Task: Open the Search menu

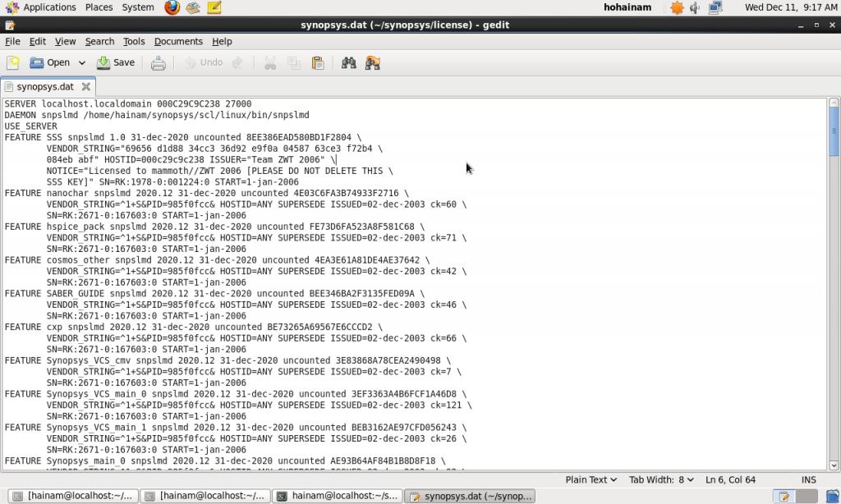Action: 99,41
